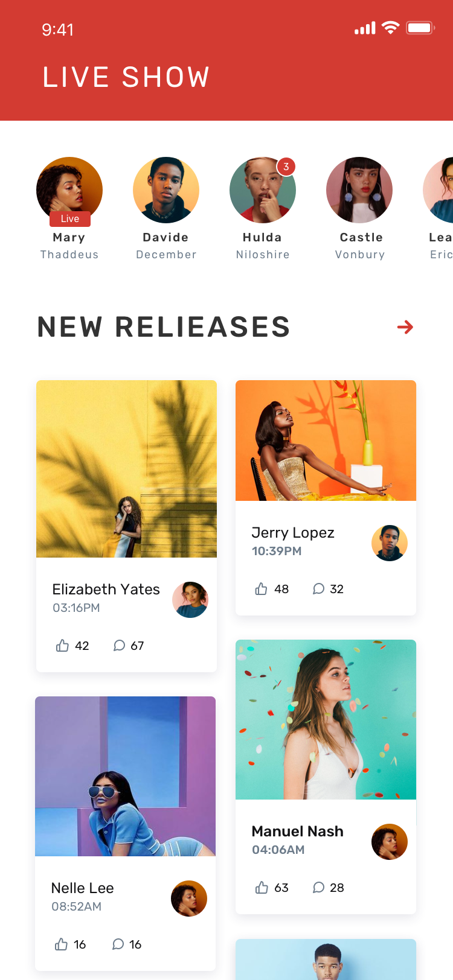Open comment bubble on Jerry Lopez card
Viewport: 453px width, 980px height.
click(318, 589)
